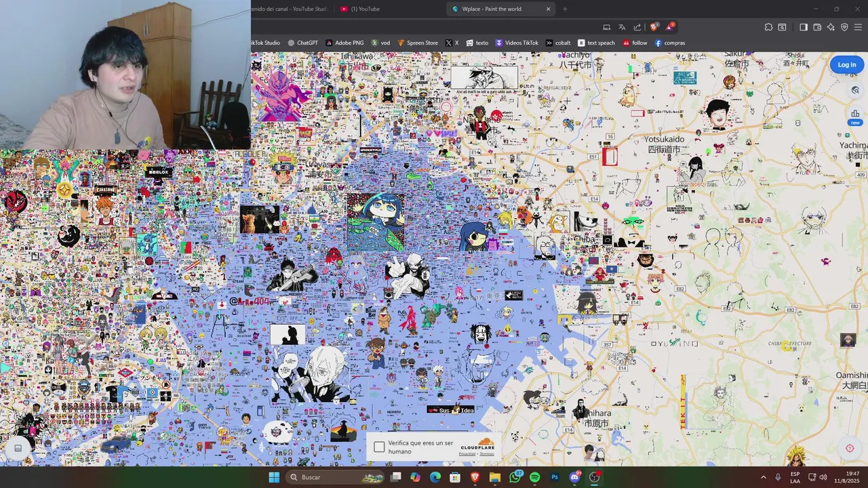
Task: Click the blue-haired girl pixel art
Action: pos(376,222)
